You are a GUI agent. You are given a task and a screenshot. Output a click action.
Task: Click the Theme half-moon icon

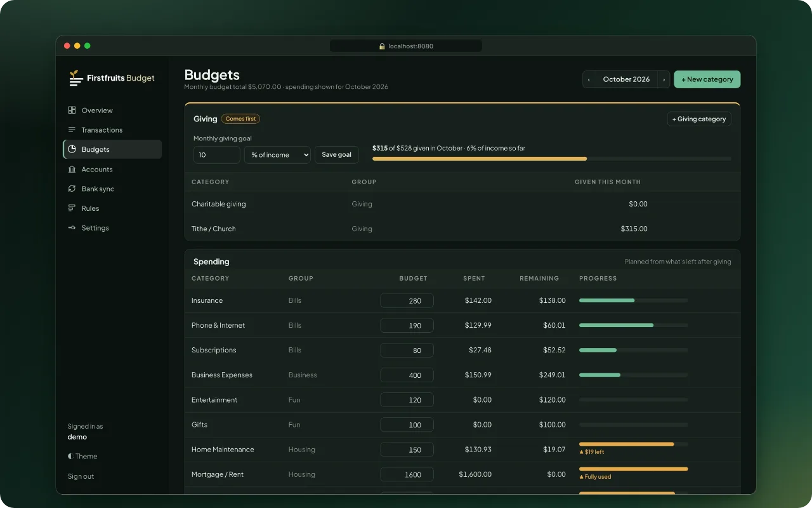point(70,457)
